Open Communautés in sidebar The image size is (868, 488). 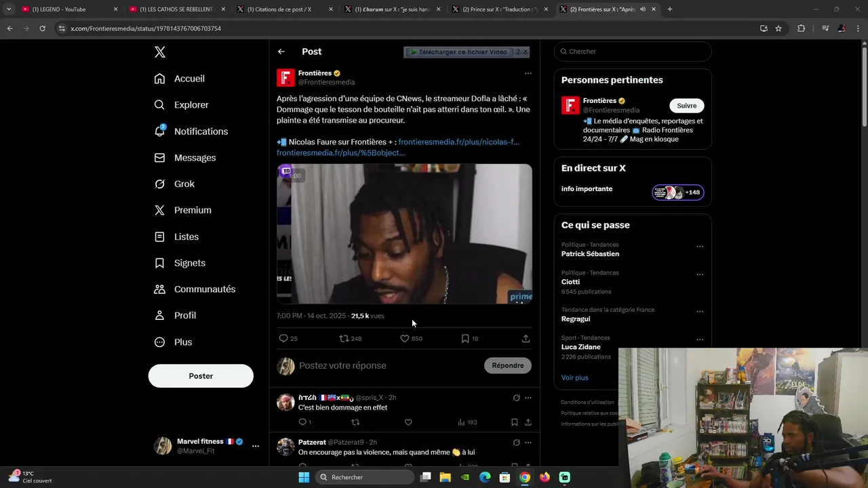coord(195,289)
